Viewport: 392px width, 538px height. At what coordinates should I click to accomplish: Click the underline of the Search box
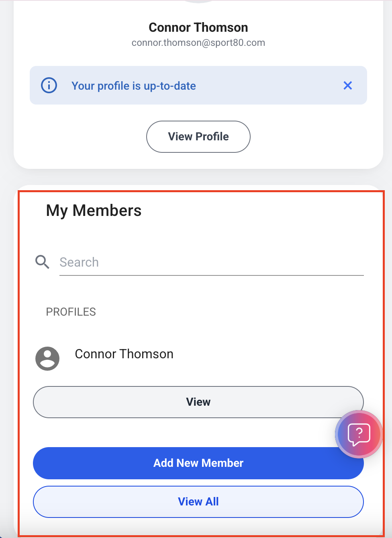212,275
